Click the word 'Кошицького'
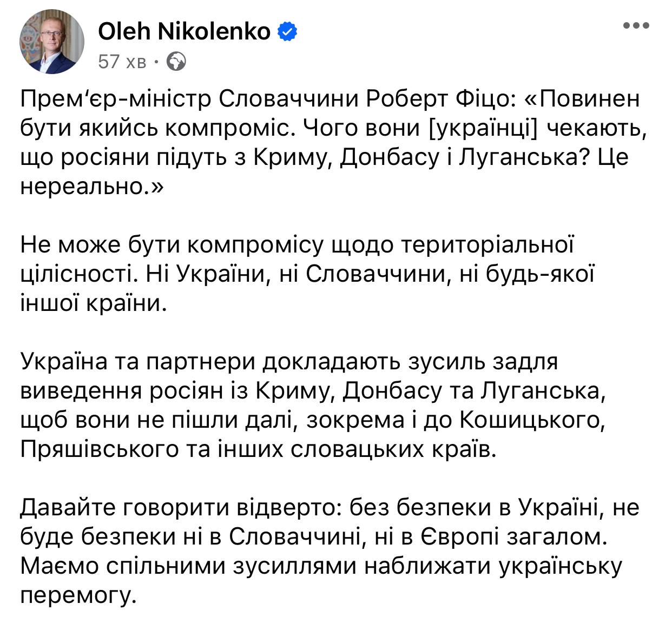 pos(531,420)
